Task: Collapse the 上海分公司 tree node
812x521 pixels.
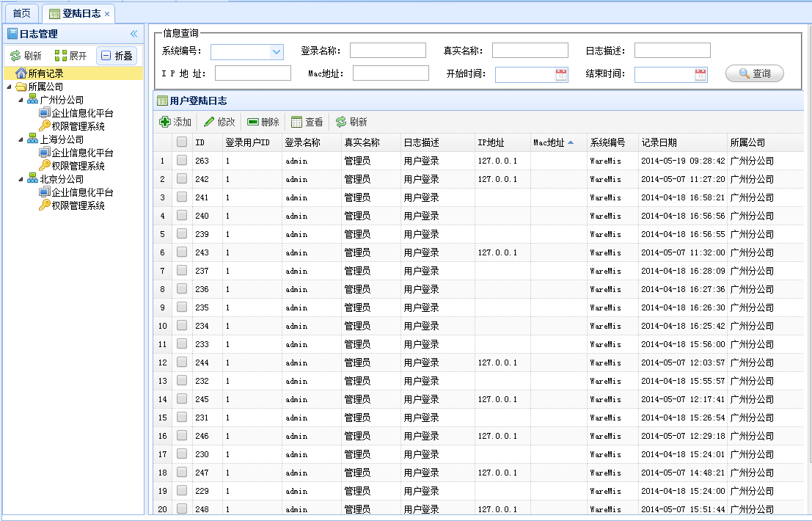Action: (x=21, y=139)
